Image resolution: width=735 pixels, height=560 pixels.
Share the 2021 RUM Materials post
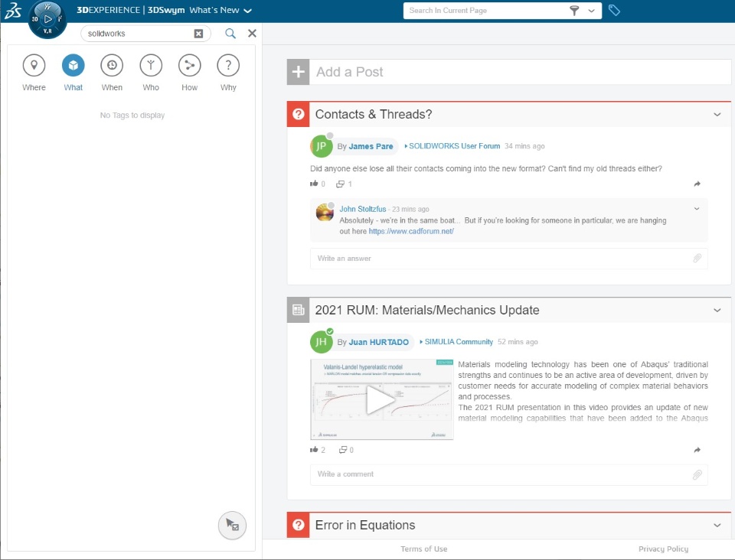pos(697,450)
